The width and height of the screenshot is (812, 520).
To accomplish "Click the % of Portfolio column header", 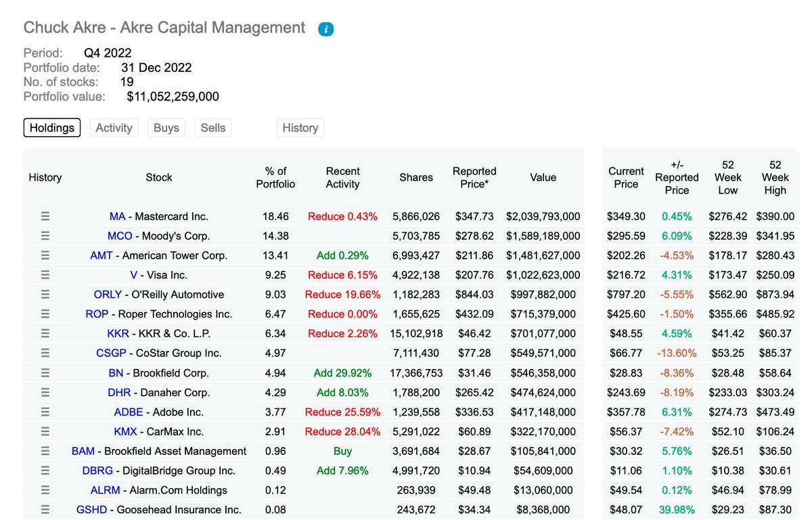I will tap(275, 177).
